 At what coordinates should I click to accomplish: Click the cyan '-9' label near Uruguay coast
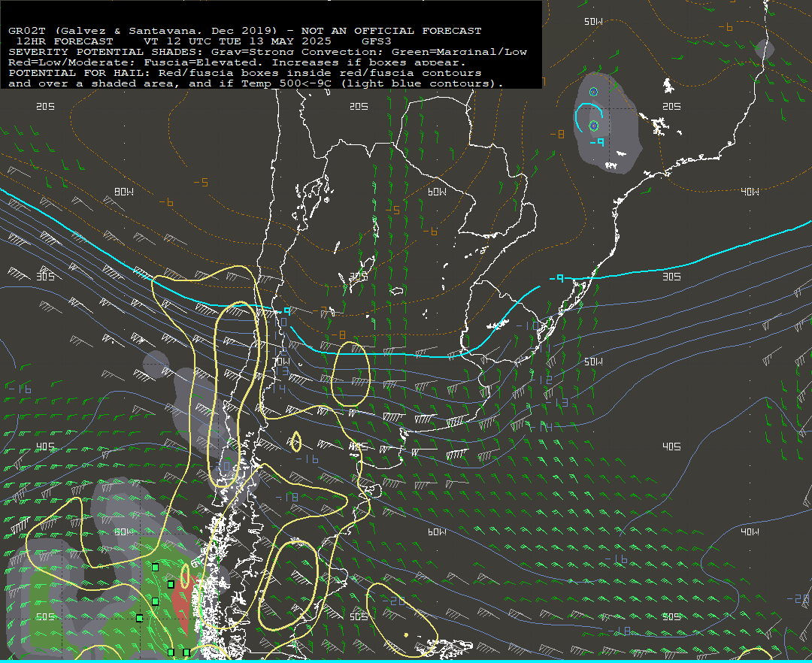556,278
